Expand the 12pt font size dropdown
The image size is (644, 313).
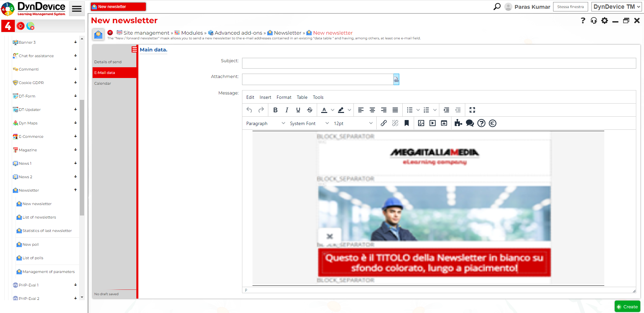pyautogui.click(x=353, y=123)
